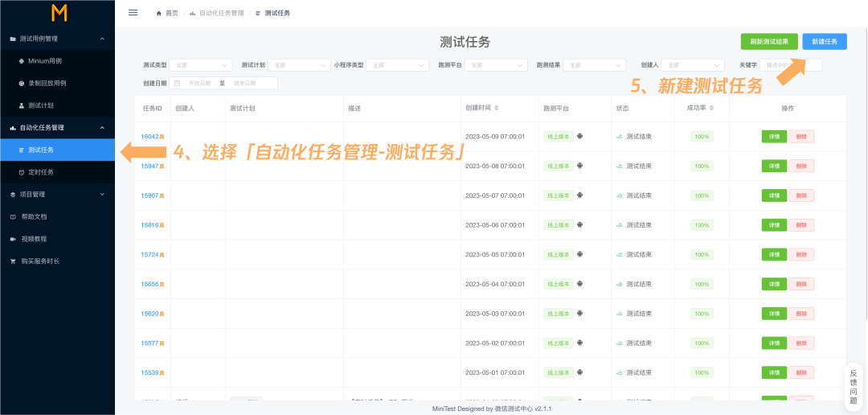The width and height of the screenshot is (868, 415).
Task: Open 购买服务时长 in the sidebar
Action: coord(58,261)
